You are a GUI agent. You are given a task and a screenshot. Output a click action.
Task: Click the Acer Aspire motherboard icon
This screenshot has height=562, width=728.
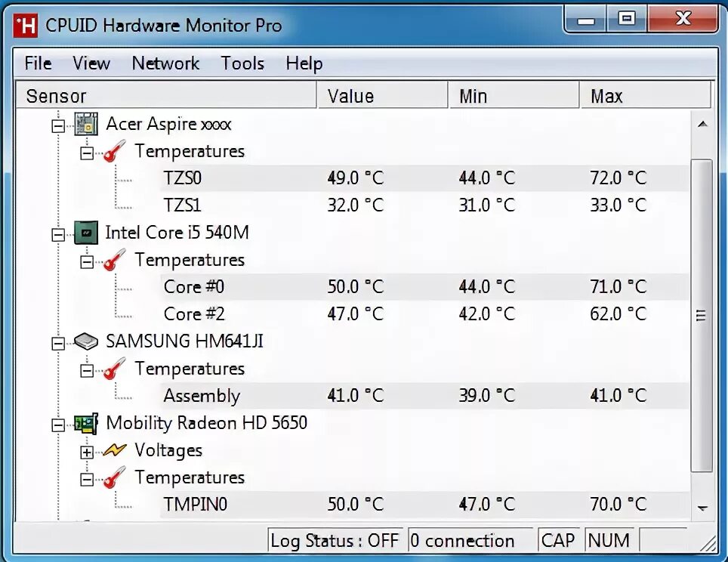(86, 124)
